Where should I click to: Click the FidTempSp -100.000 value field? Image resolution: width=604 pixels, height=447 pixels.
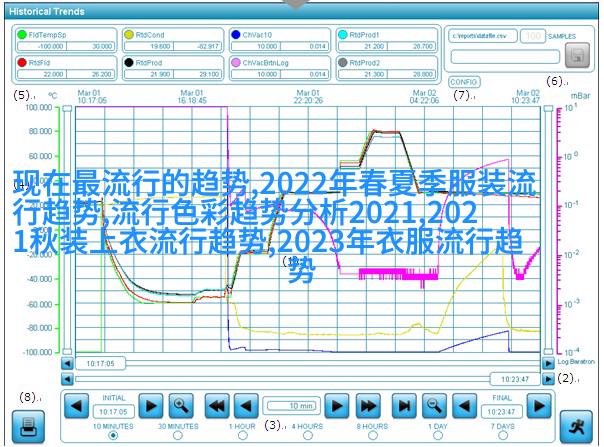[42, 46]
